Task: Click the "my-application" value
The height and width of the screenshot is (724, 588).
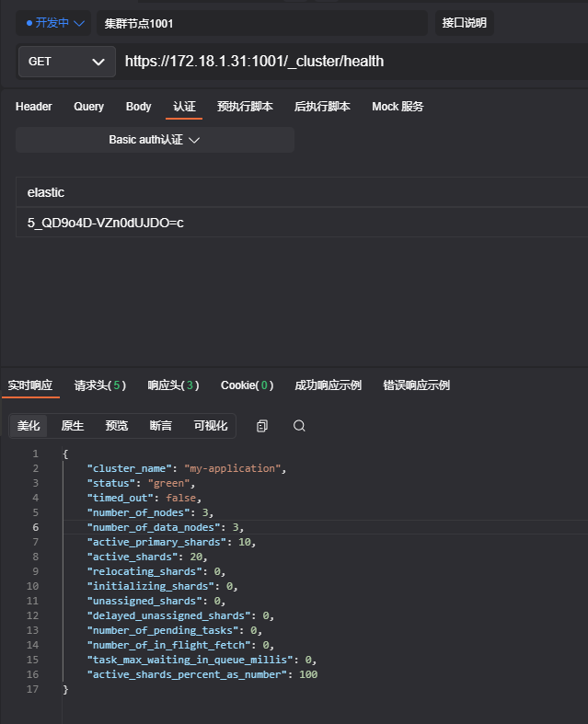Action: click(232, 468)
